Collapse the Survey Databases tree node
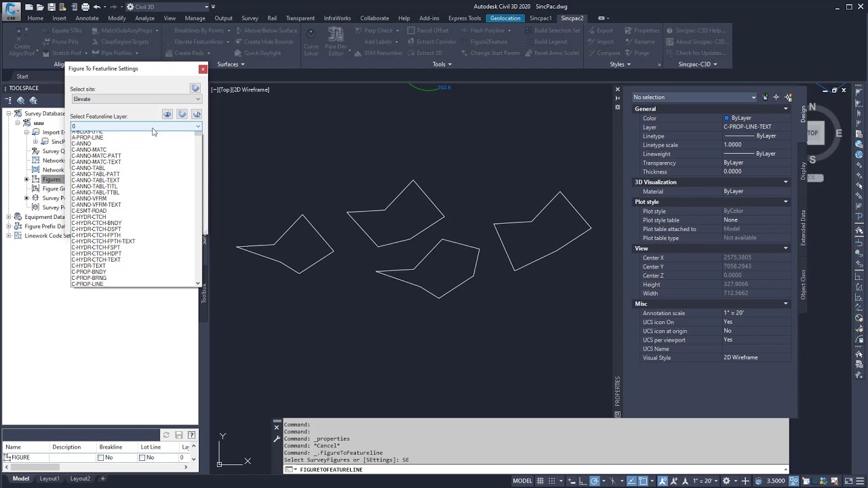This screenshot has width=868, height=488. 9,114
